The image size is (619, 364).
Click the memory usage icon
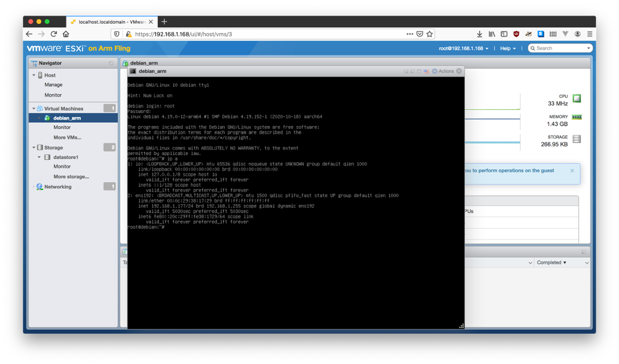tap(577, 117)
